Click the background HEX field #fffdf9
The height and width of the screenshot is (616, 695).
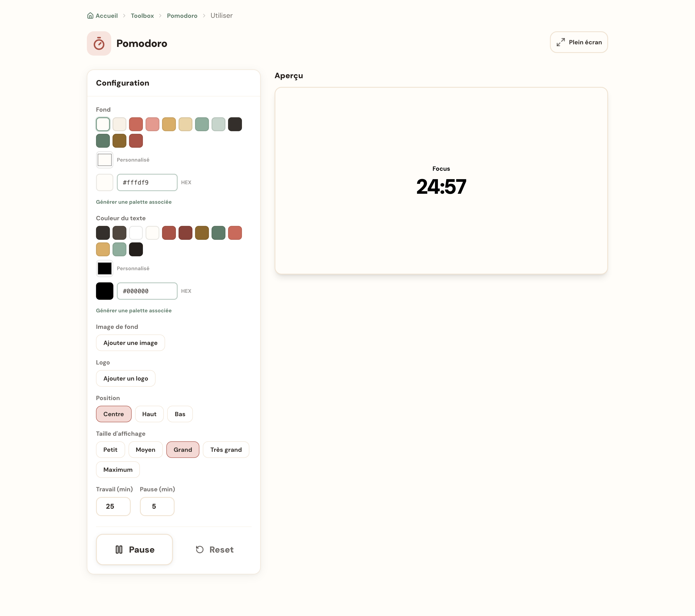147,183
